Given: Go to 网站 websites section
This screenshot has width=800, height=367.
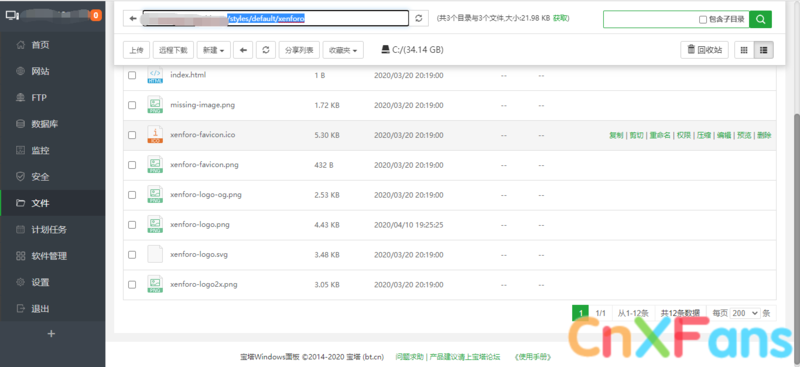Looking at the screenshot, I should 40,71.
